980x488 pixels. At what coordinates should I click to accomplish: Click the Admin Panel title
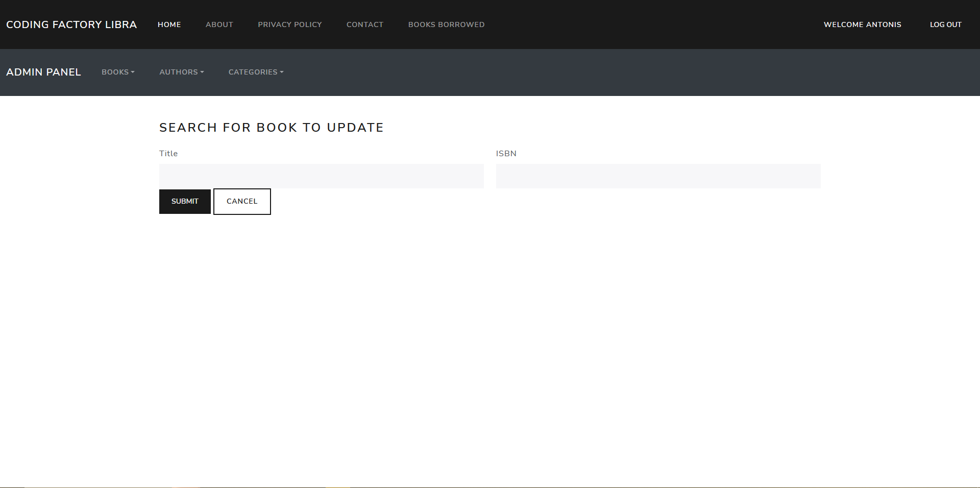click(x=43, y=72)
